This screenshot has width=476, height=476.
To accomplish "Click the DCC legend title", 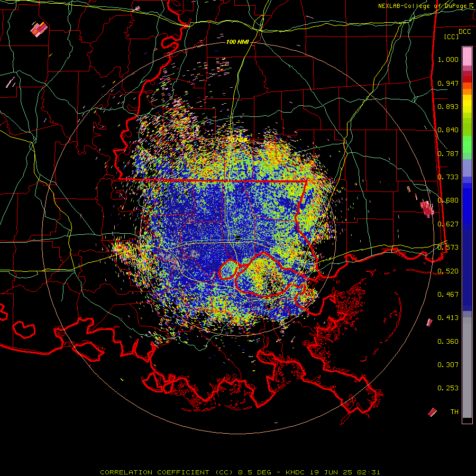I will [464, 32].
